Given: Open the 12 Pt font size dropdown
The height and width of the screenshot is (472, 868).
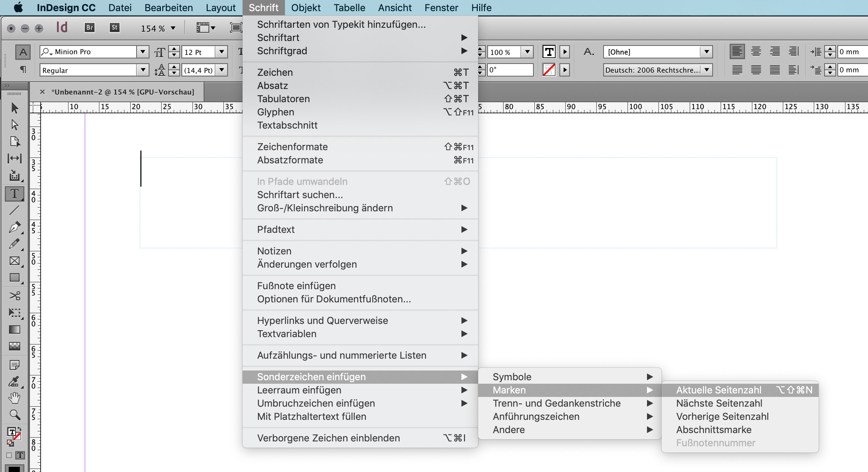Looking at the screenshot, I should coord(221,52).
